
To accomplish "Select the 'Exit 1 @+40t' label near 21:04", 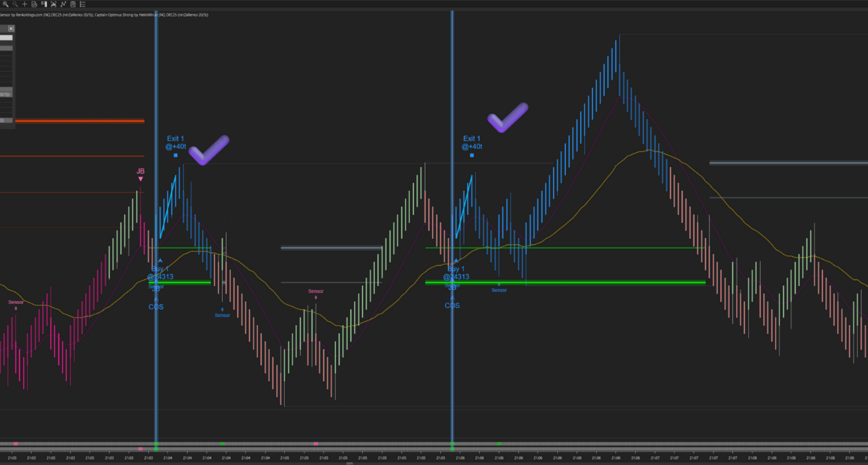I will pyautogui.click(x=176, y=143).
